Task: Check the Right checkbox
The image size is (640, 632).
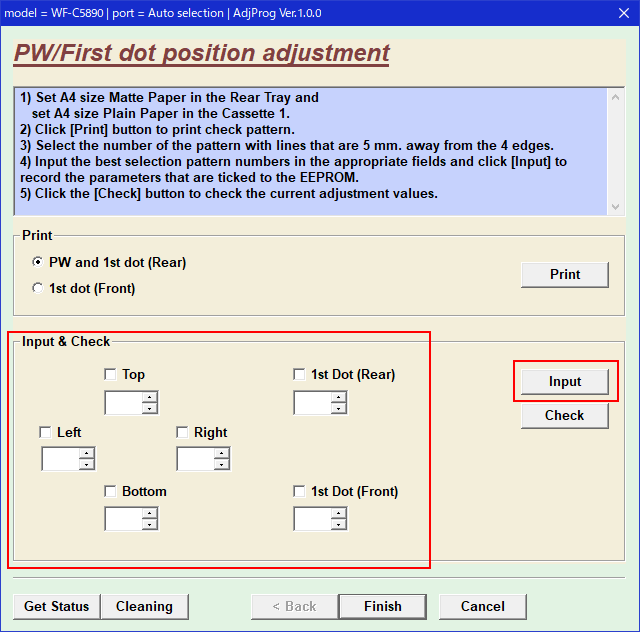Action: pyautogui.click(x=182, y=433)
